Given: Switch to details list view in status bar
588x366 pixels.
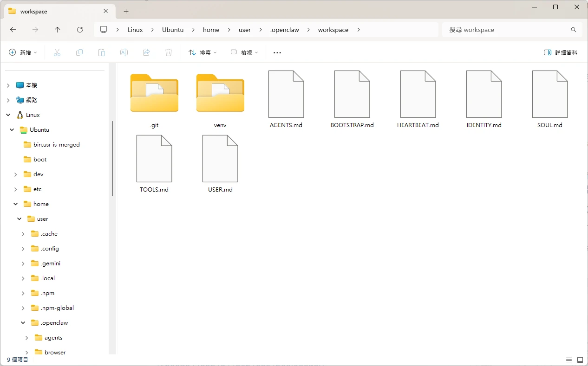Looking at the screenshot, I should 569,360.
